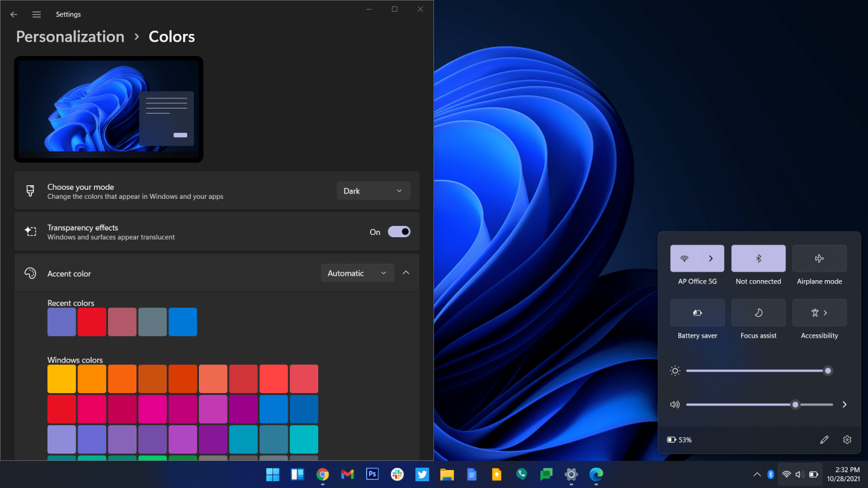Open the Settings navigation hamburger menu

(36, 14)
